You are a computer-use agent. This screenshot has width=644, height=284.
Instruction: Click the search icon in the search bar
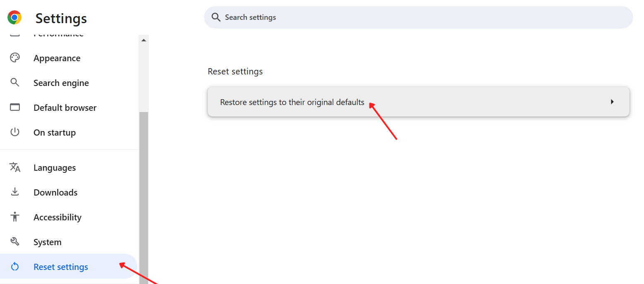[215, 17]
